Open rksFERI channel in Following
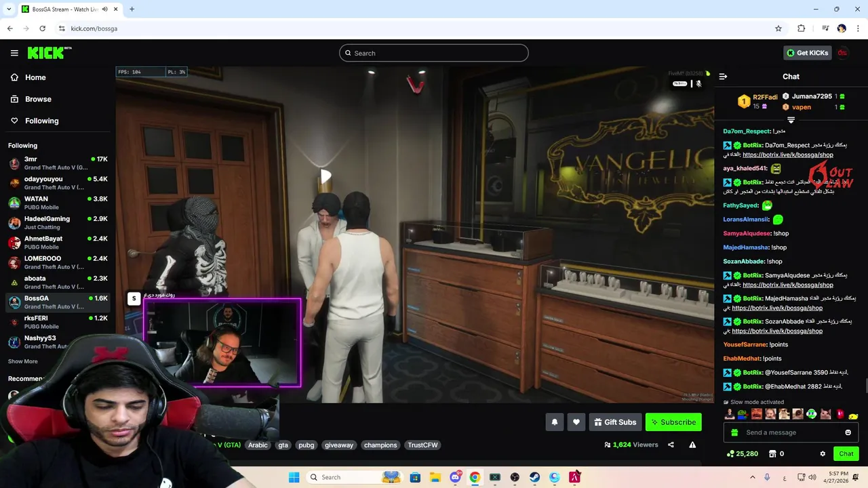 (58, 322)
